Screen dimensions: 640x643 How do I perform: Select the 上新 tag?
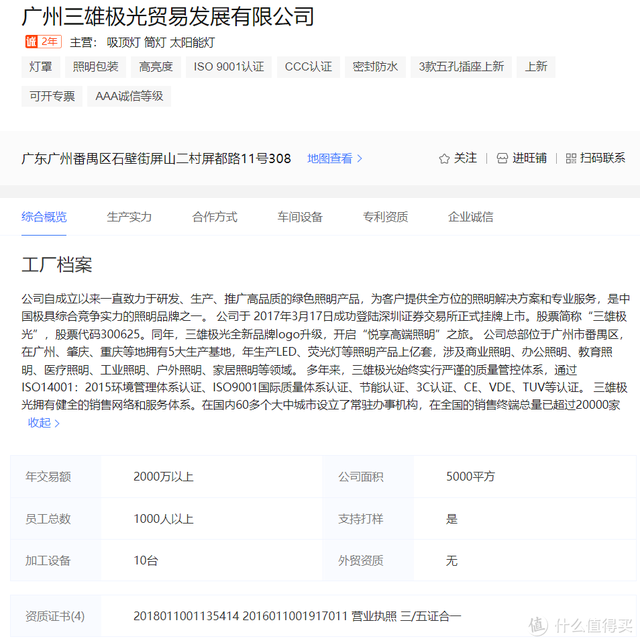tap(536, 67)
